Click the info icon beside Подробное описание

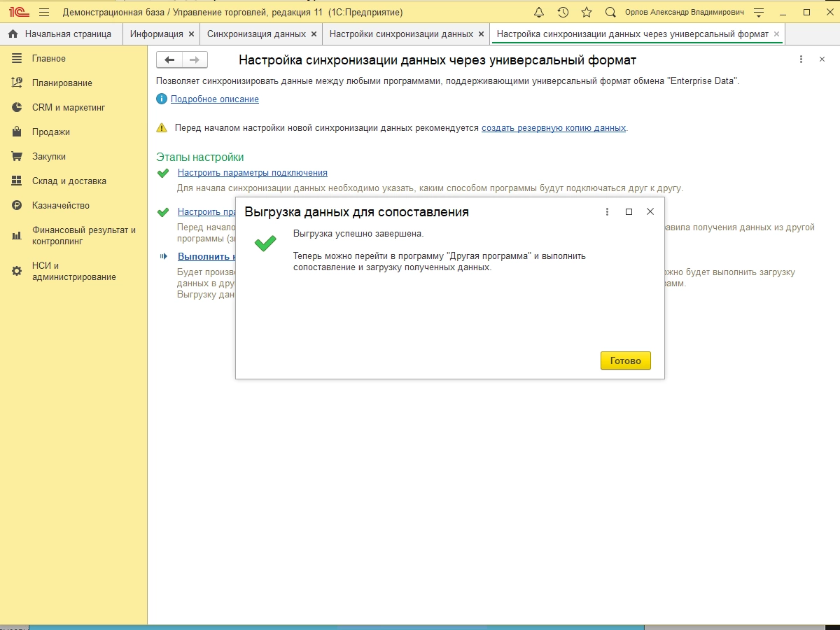tap(162, 99)
